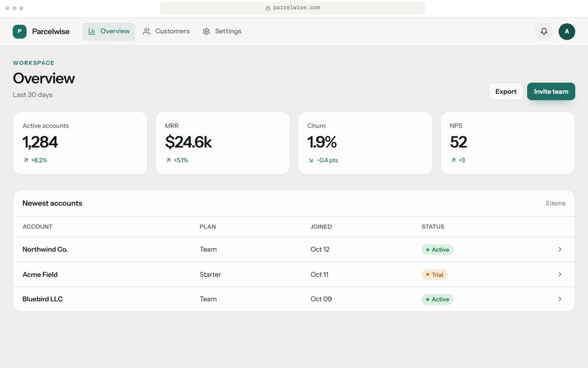Screen dimensions: 588x368
Task: Click the ACCOUNT column header
Action: (37, 227)
